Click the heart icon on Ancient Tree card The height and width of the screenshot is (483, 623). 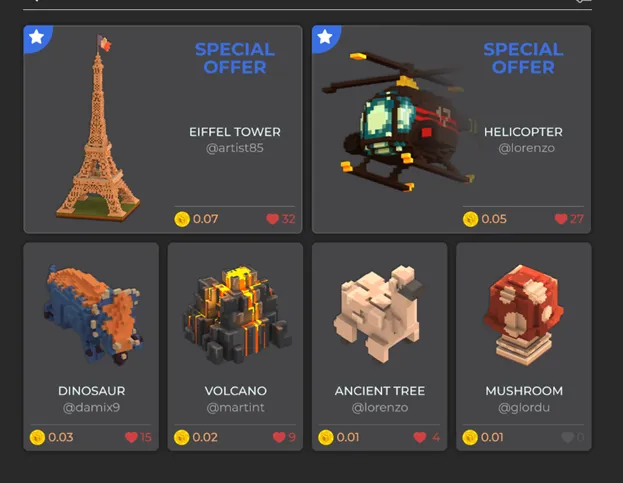click(420, 437)
